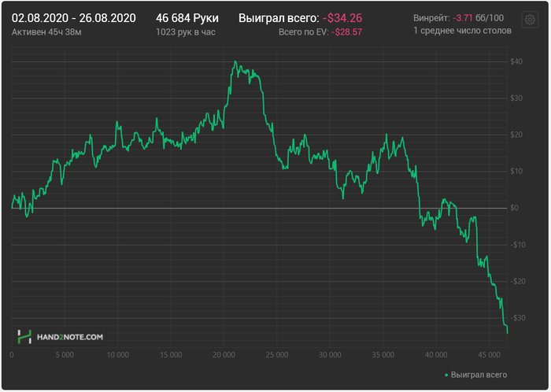This screenshot has width=551, height=392.
Task: Click the 40 000 x-axis label
Action: point(436,355)
